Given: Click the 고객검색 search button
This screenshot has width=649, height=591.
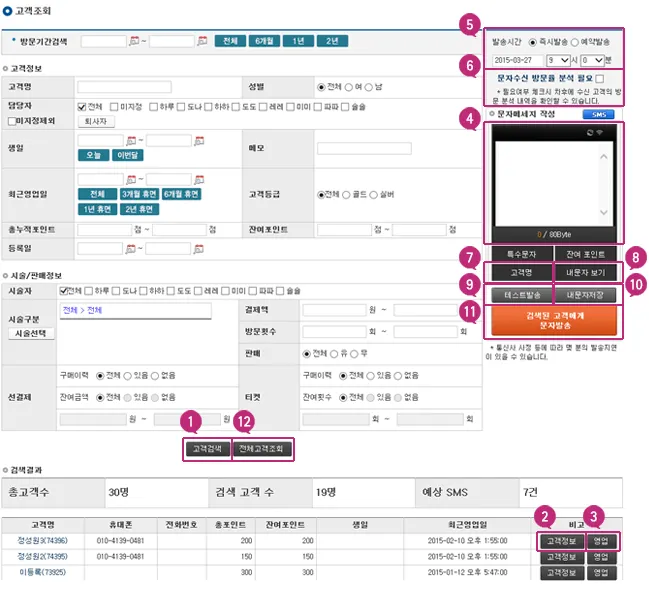Looking at the screenshot, I should click(x=207, y=449).
